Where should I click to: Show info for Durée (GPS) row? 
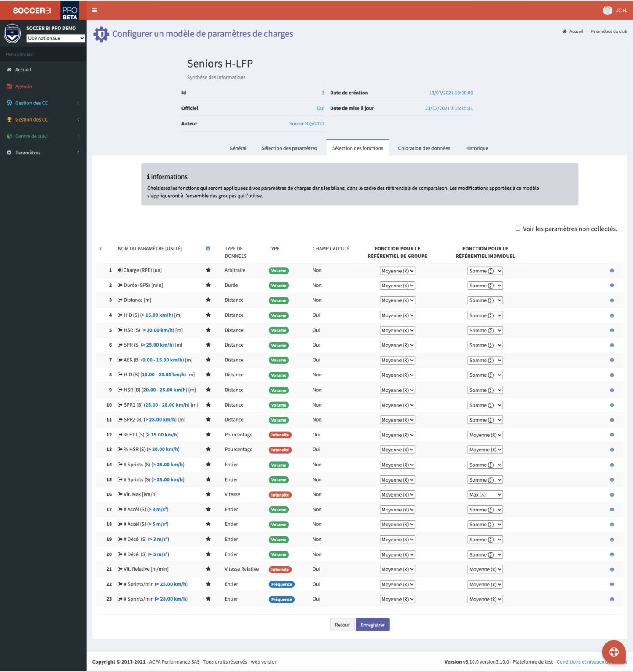click(612, 286)
